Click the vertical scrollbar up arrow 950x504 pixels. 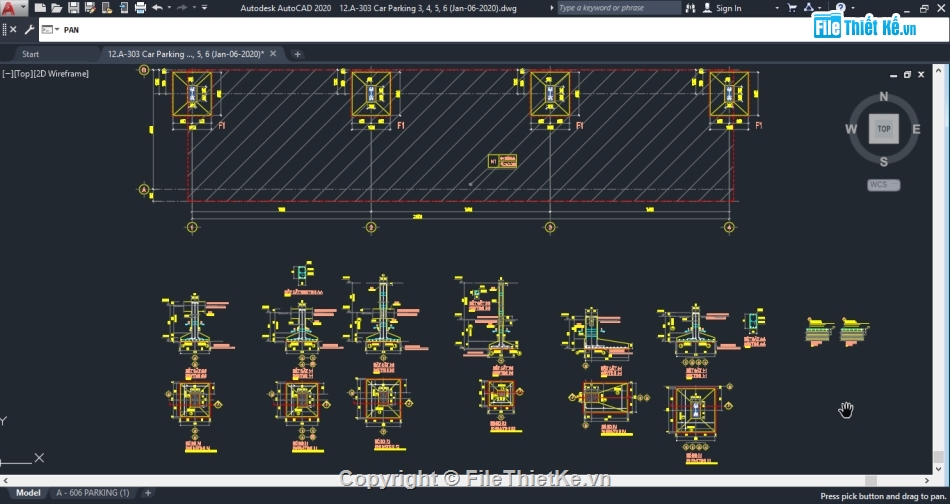pos(938,69)
